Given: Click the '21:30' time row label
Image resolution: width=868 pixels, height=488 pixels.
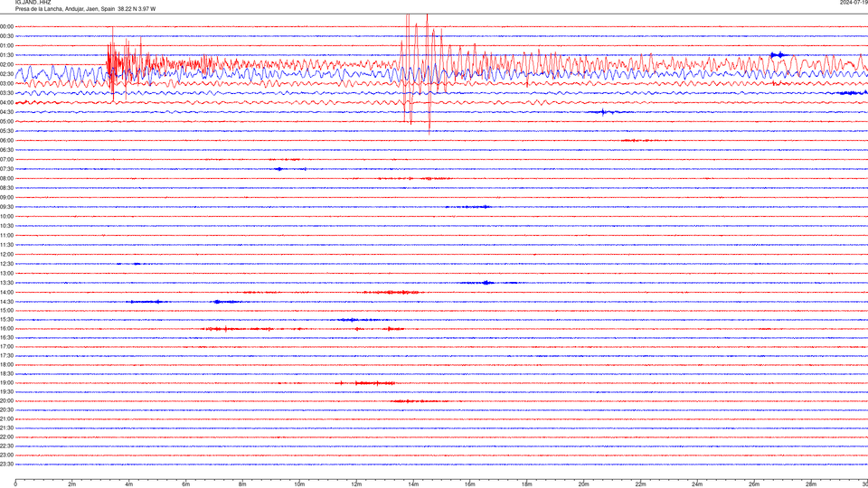Looking at the screenshot, I should pos(6,427).
